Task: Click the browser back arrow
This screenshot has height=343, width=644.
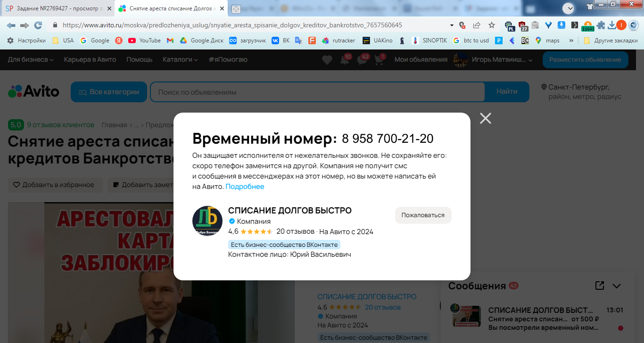Action: [x=11, y=25]
